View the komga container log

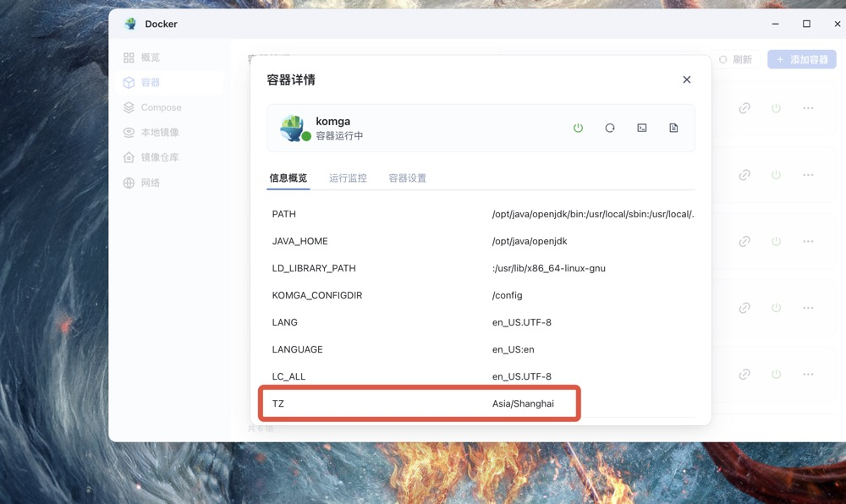[673, 128]
